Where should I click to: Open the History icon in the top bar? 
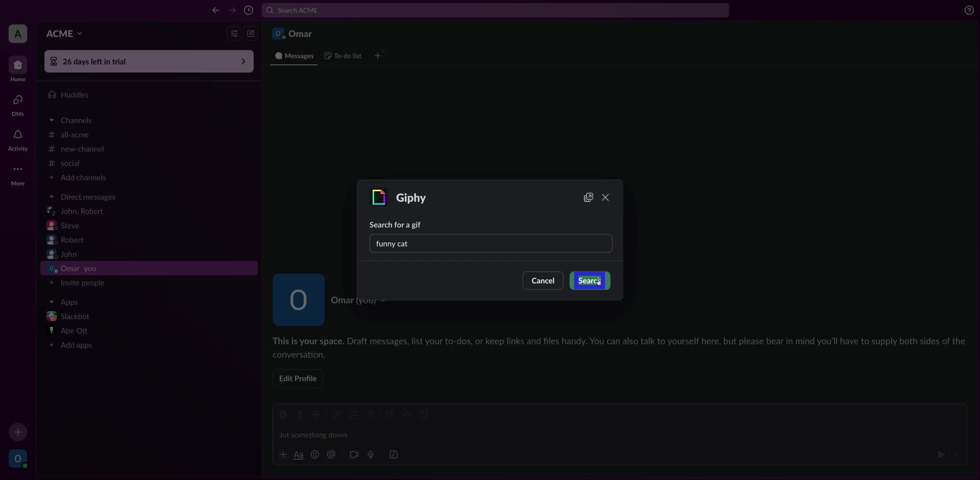pyautogui.click(x=249, y=10)
